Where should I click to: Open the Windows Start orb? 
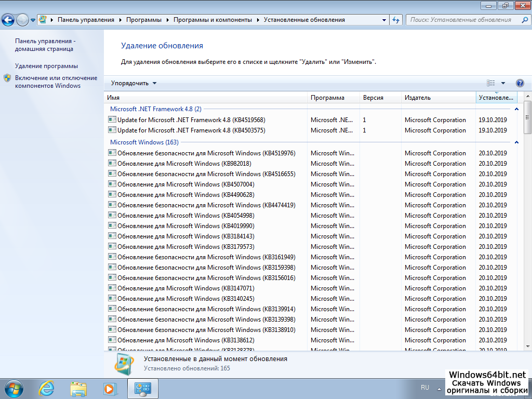pyautogui.click(x=13, y=388)
